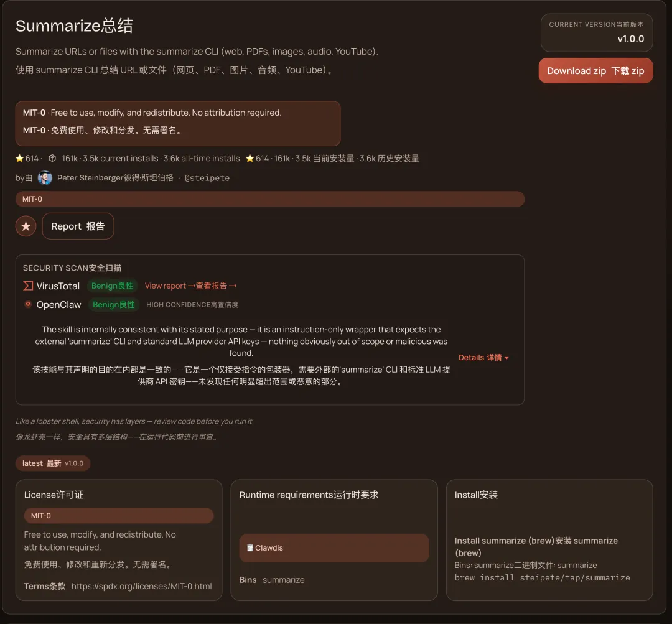Click the SECURITY SCAN section heading
Image resolution: width=672 pixels, height=624 pixels.
pos(72,268)
